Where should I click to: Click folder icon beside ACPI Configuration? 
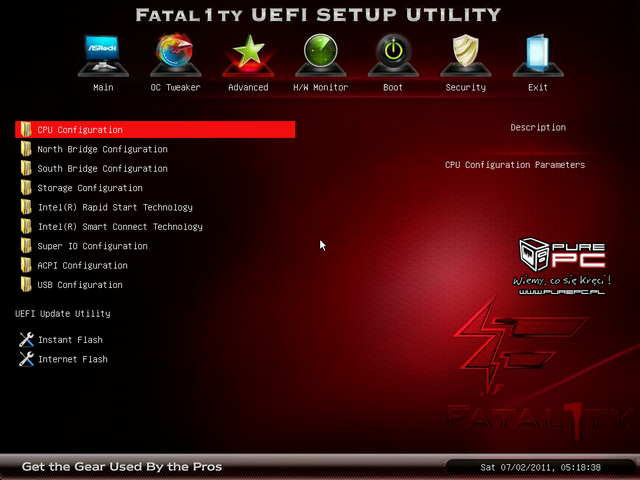pos(26,265)
